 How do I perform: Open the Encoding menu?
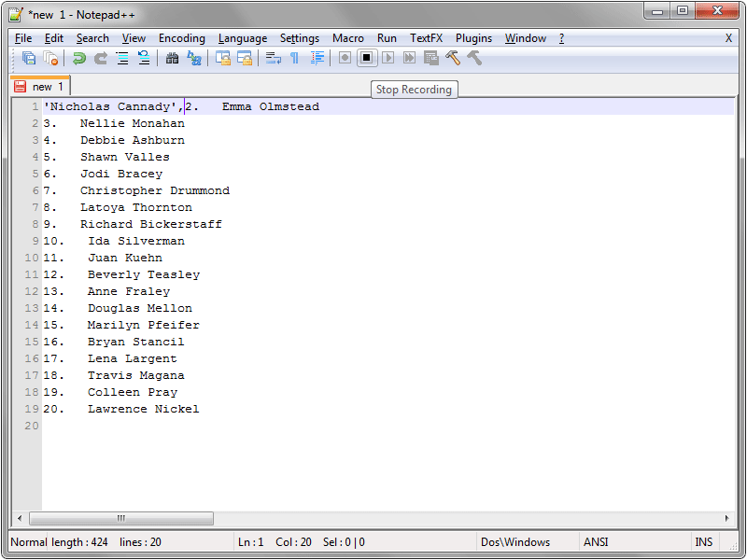(x=181, y=38)
